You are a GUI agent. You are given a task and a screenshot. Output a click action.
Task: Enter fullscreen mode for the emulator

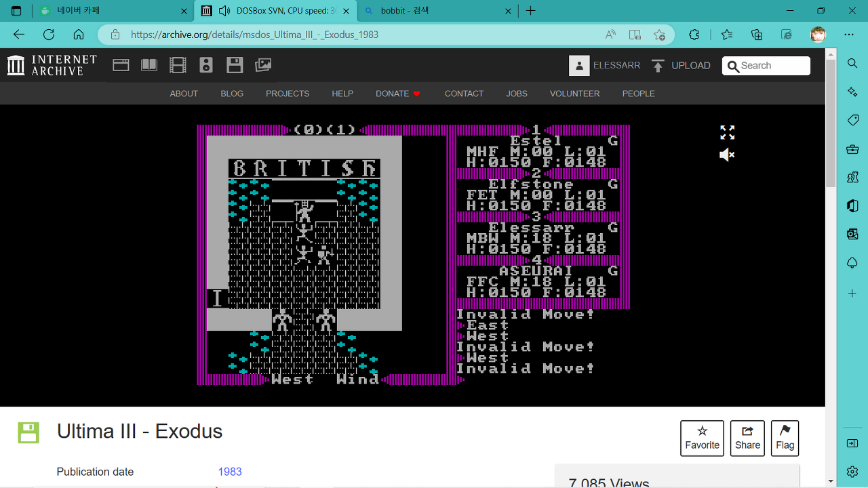pyautogui.click(x=727, y=132)
